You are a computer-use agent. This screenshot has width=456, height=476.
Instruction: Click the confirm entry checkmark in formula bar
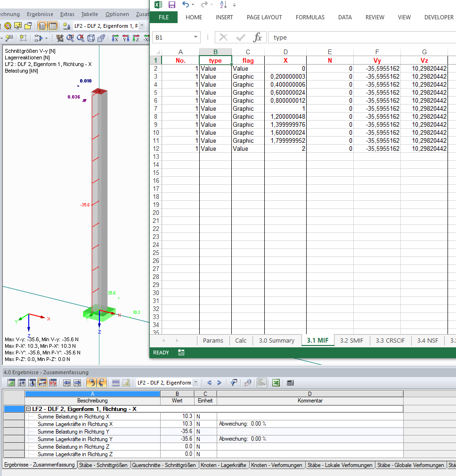tap(241, 37)
